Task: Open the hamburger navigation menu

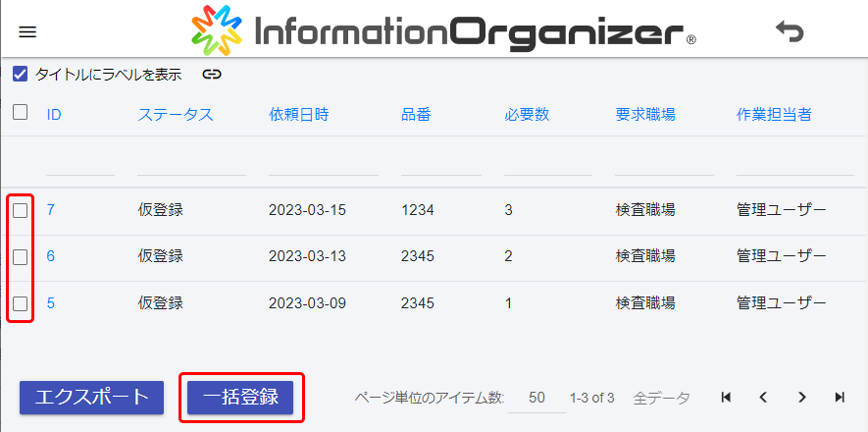Action: [27, 31]
